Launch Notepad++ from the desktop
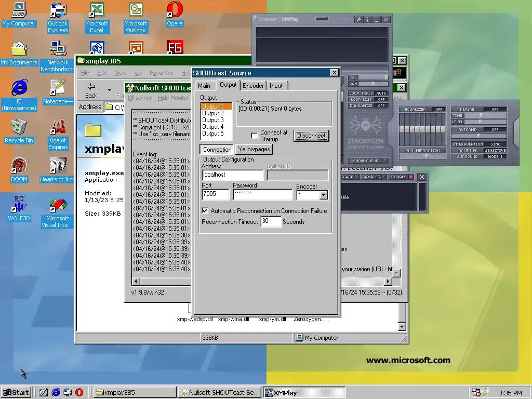Image resolution: width=532 pixels, height=399 pixels. tap(58, 92)
